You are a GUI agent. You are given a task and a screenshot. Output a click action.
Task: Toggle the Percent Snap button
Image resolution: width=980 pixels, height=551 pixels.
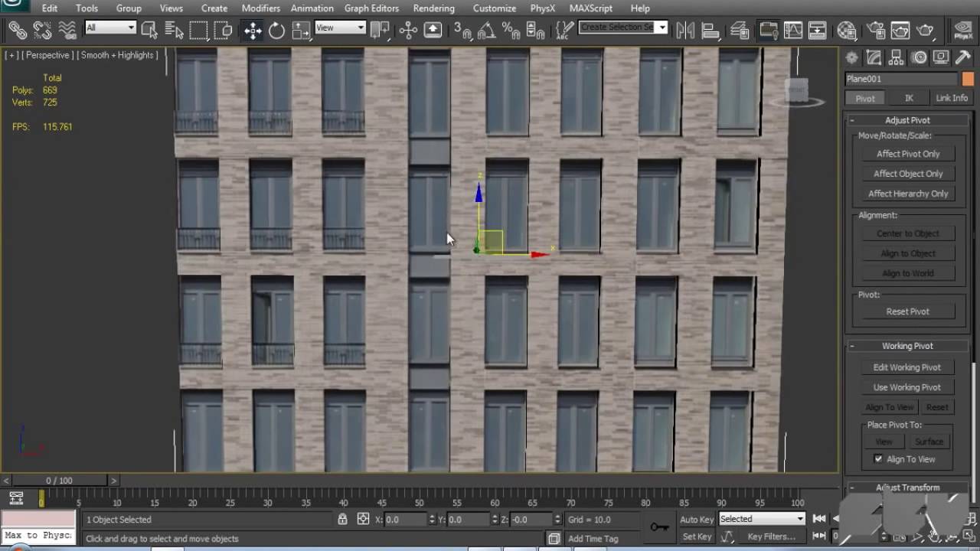(511, 30)
